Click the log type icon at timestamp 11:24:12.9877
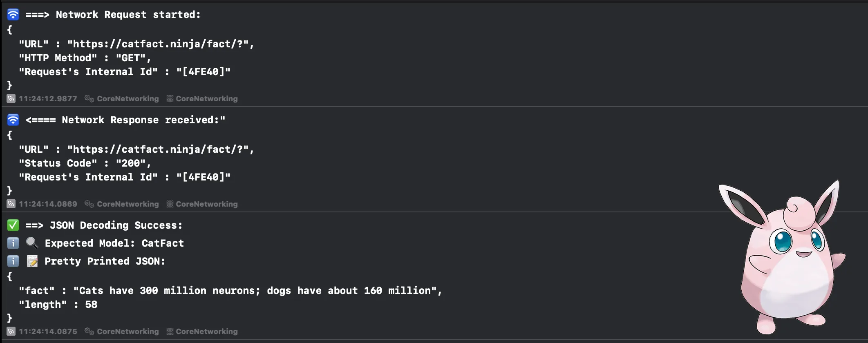The width and height of the screenshot is (868, 343). [x=11, y=98]
